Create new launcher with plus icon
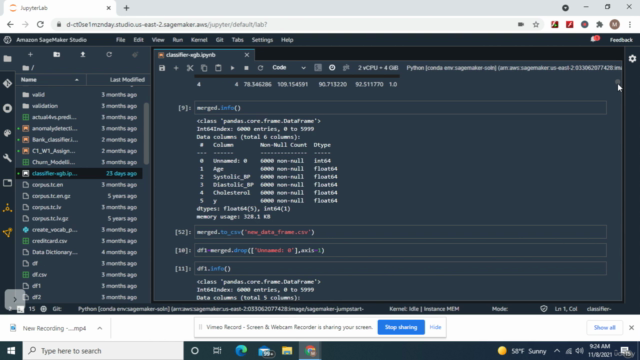 tap(30, 54)
